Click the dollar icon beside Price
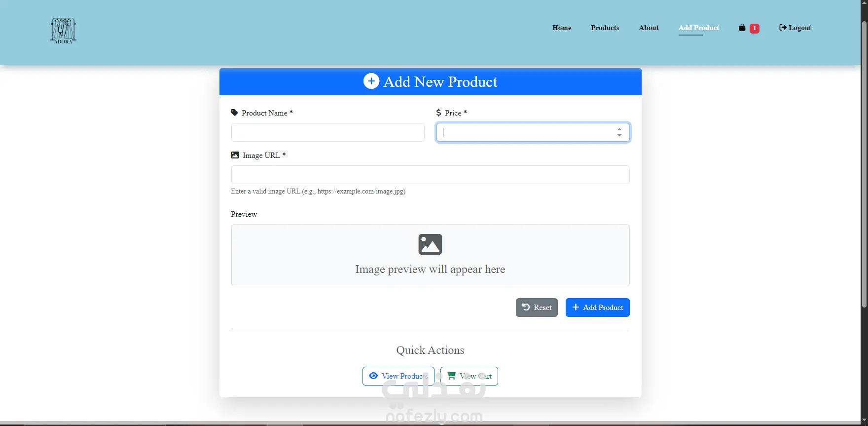 (x=438, y=113)
